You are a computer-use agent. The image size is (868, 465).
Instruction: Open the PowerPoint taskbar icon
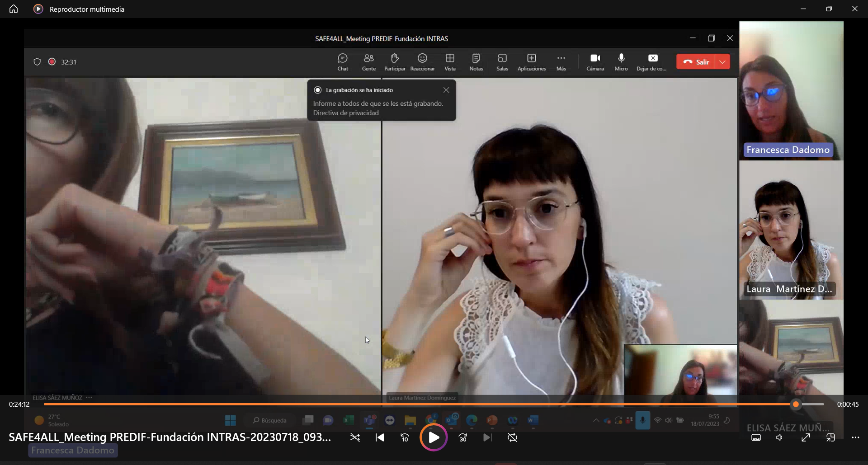click(492, 421)
